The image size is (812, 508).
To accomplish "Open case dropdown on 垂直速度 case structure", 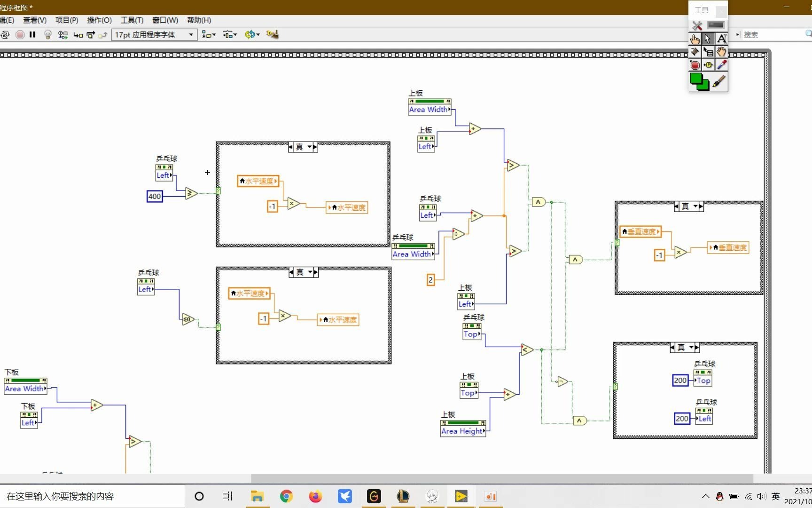I will pyautogui.click(x=695, y=206).
